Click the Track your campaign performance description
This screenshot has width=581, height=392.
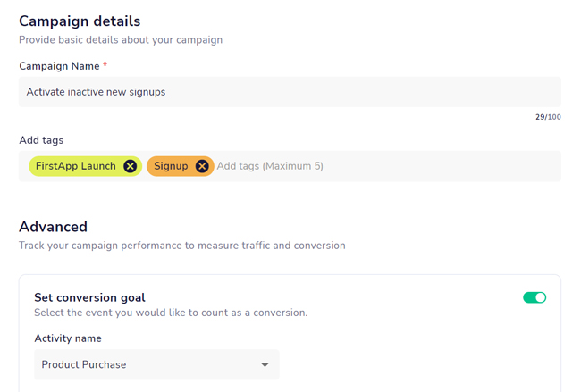182,246
